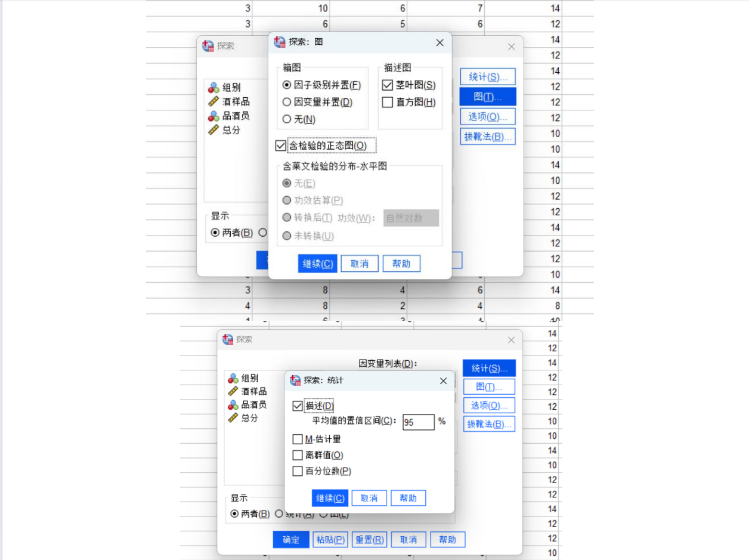The image size is (749, 560).
Task: Toggle 描述(D) checkbox
Action: click(x=298, y=406)
